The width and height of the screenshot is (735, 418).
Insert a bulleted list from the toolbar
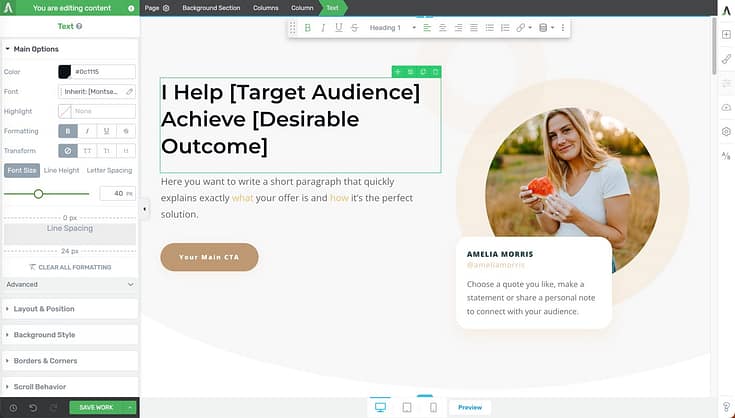pyautogui.click(x=490, y=28)
